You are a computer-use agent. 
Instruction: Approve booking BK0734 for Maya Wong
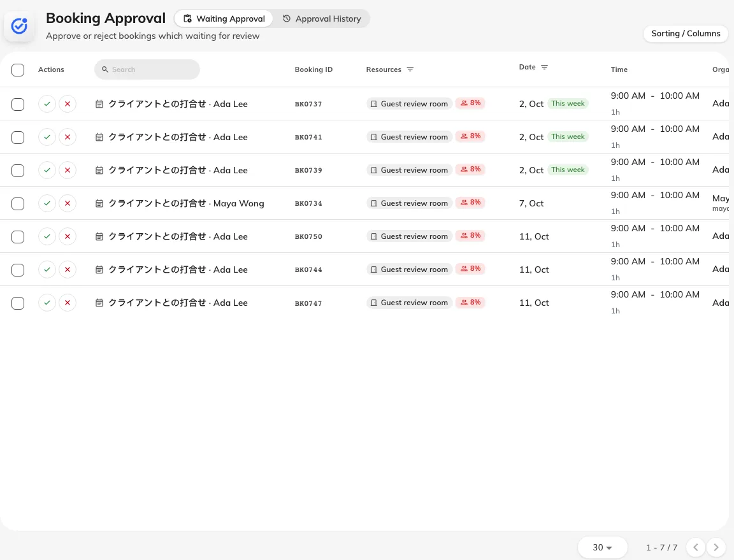(x=47, y=203)
